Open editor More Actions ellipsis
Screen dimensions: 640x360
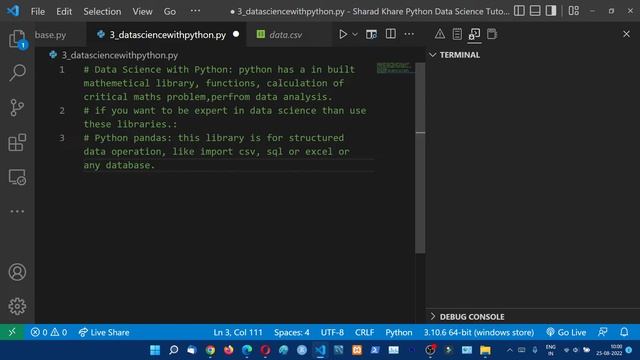[x=409, y=34]
